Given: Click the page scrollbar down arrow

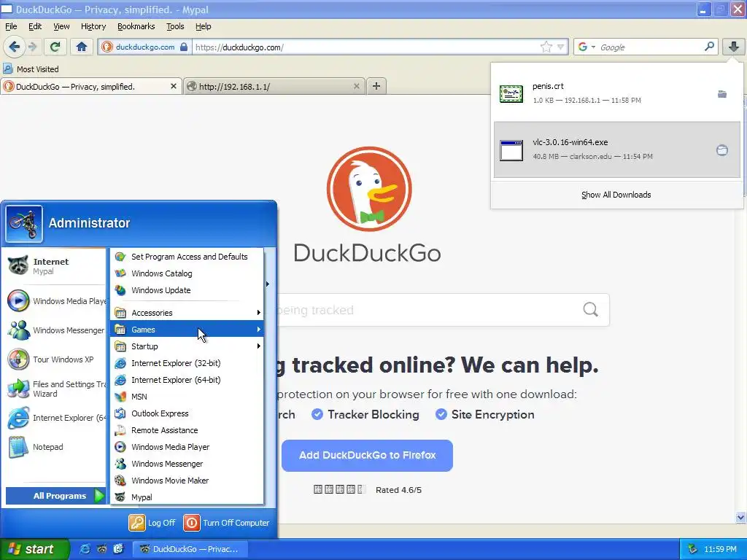Looking at the screenshot, I should coord(740,517).
